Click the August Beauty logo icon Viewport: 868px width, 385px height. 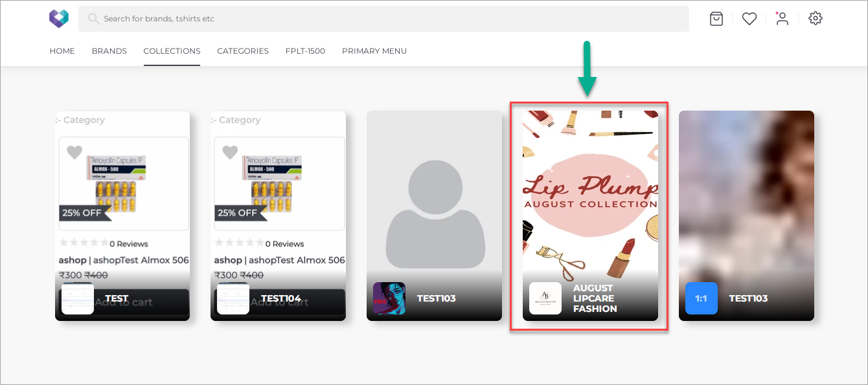[545, 298]
